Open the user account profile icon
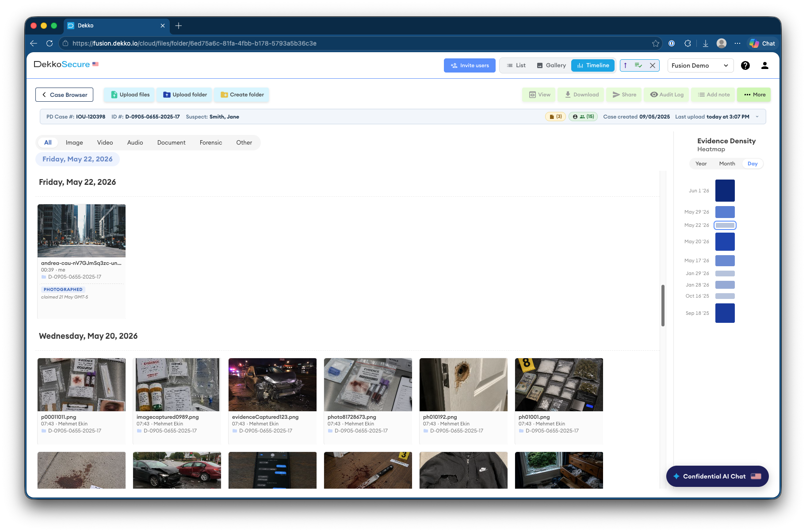Screen dimensions: 806x532 (765, 65)
